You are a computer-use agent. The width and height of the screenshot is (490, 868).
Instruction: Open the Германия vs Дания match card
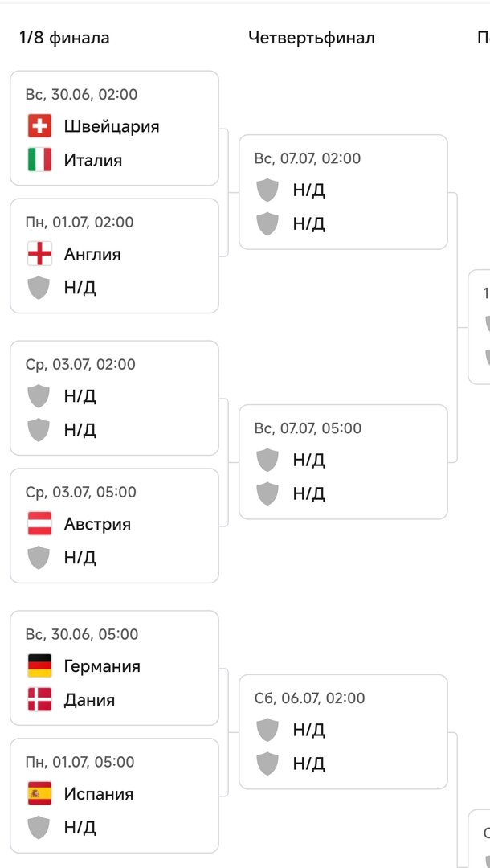[x=114, y=668]
